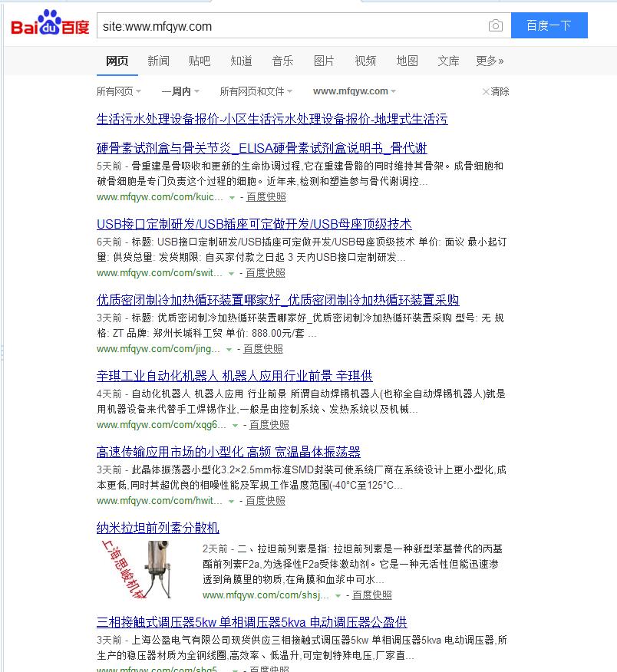Screen dimensions: 617x672
Task: Expand arrow beside www.mfqyw.com/com/hwit... URL
Action: click(231, 501)
